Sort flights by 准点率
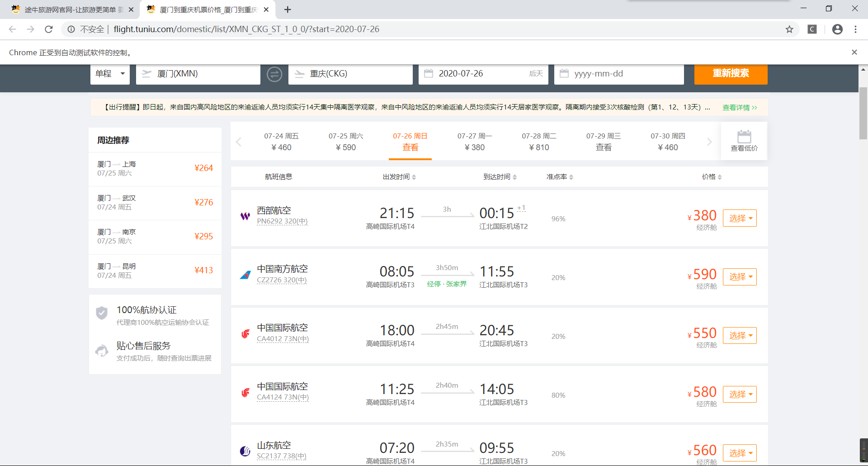The width and height of the screenshot is (868, 466). [x=560, y=177]
